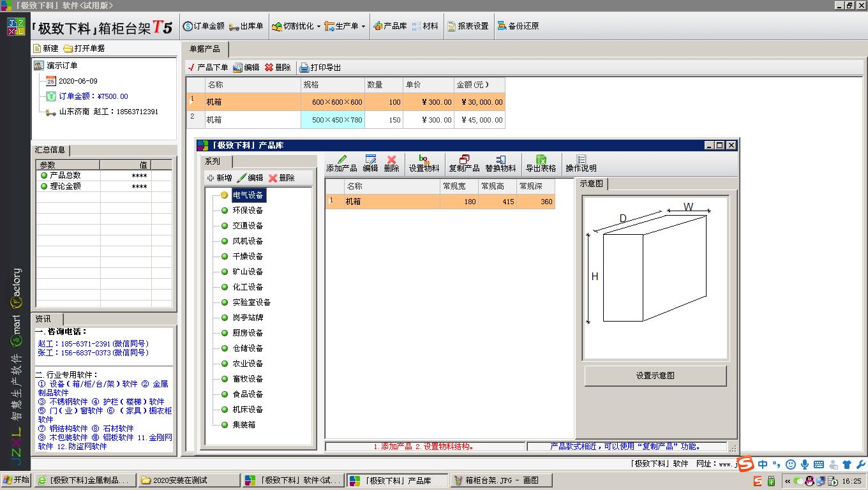
Task: Click 打印导出 in order toolbar
Action: click(320, 67)
